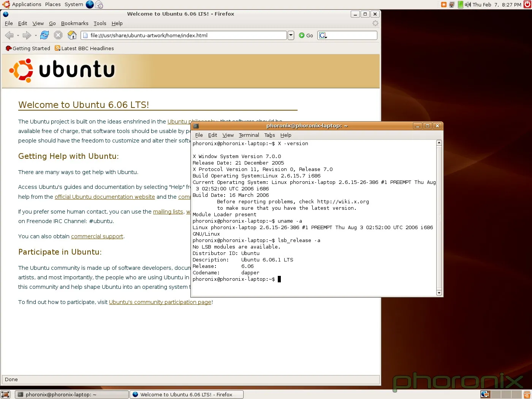
Task: Click the Firefox address bar URL field
Action: pyautogui.click(x=184, y=35)
